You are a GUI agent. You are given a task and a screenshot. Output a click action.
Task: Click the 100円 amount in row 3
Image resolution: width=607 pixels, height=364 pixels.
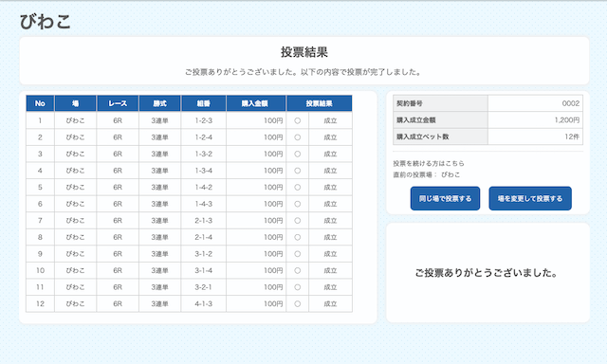(273, 154)
